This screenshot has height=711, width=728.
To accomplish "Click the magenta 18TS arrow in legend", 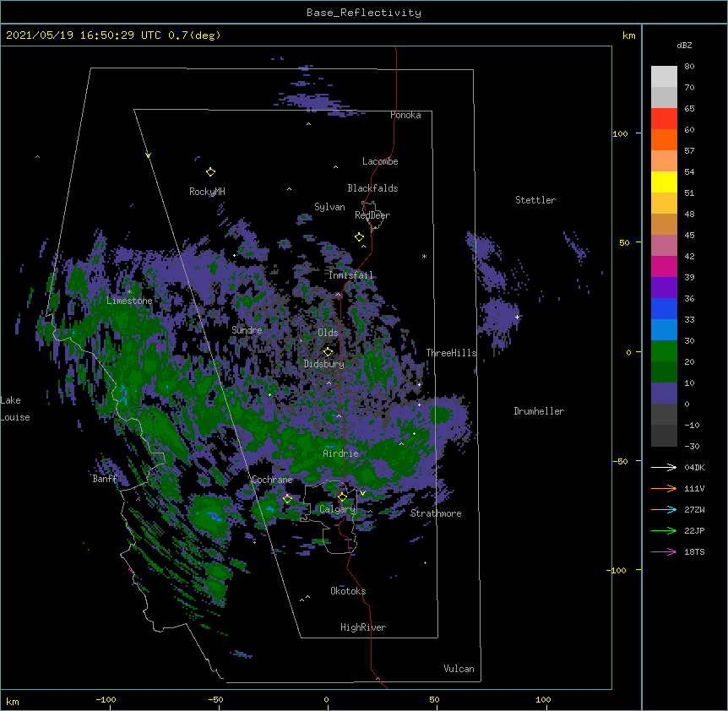I will 664,551.
